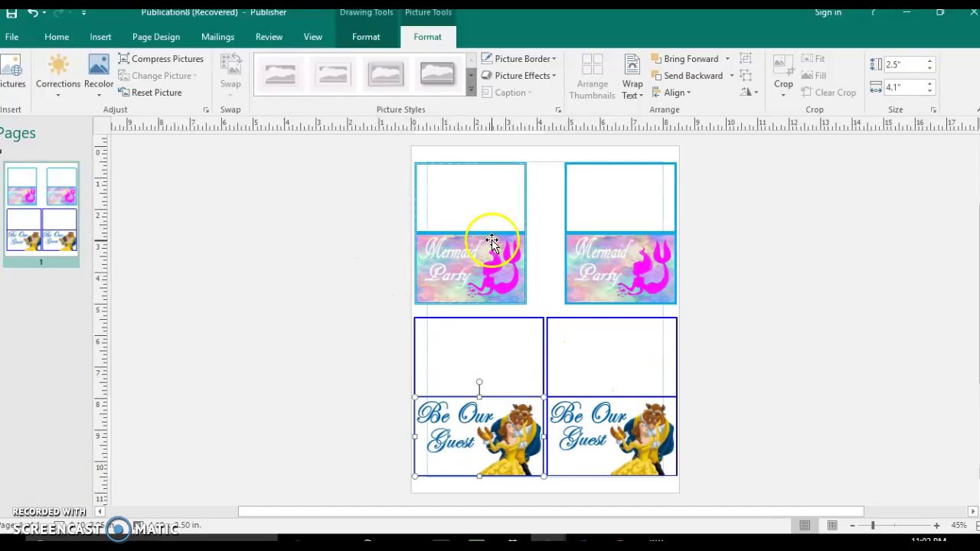980x551 pixels.
Task: Open the Drawing Tools Format tab
Action: click(366, 37)
